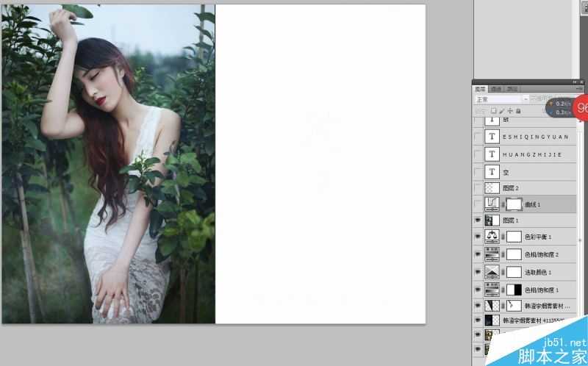This screenshot has width=588, height=366.
Task: Show the Layer 2 visibility box
Action: 478,188
